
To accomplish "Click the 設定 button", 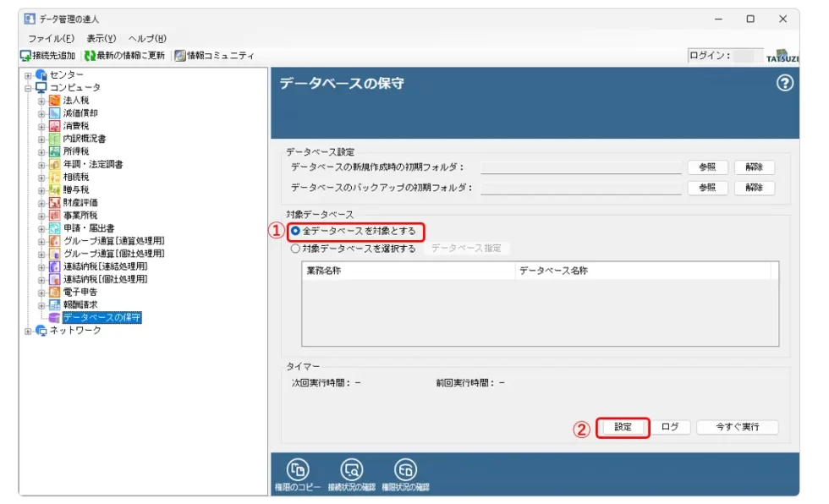I will 623,427.
